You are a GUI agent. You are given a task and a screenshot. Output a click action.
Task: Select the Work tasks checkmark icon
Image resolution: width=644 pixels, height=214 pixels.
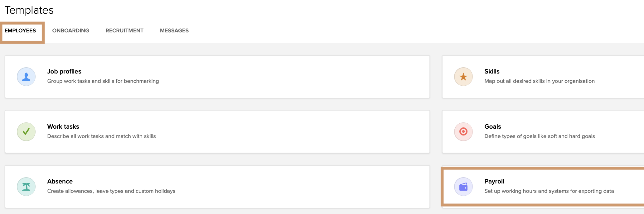[x=26, y=131]
